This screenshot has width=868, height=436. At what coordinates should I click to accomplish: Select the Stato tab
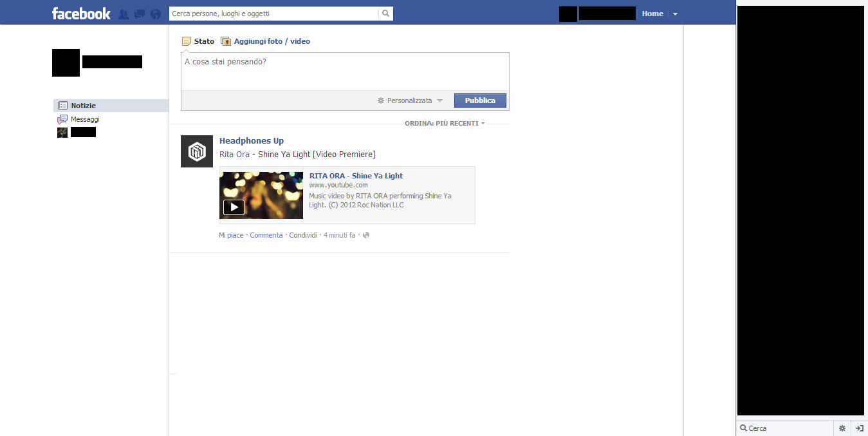click(x=198, y=41)
